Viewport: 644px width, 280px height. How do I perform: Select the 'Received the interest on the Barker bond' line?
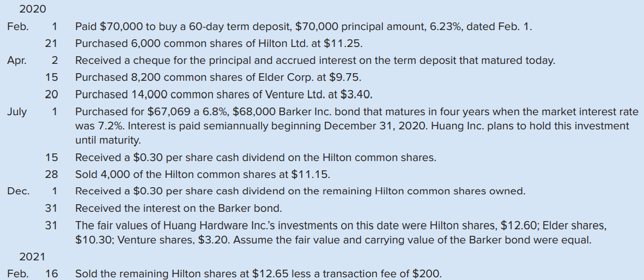point(179,208)
